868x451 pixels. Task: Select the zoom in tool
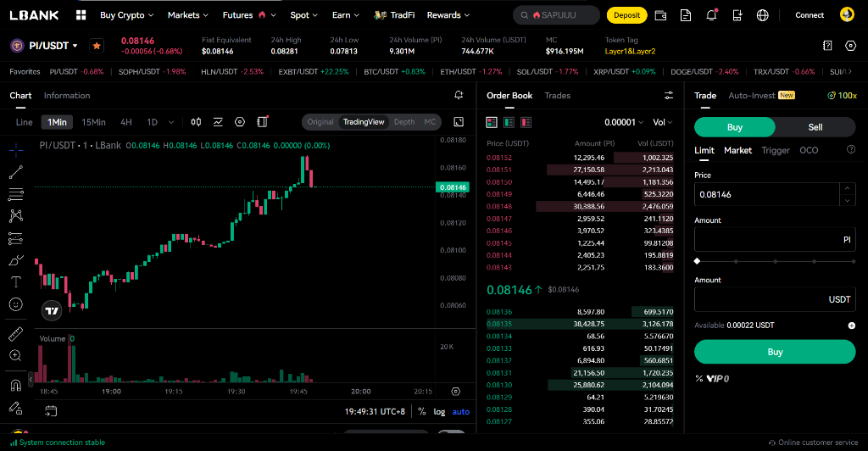[x=16, y=355]
